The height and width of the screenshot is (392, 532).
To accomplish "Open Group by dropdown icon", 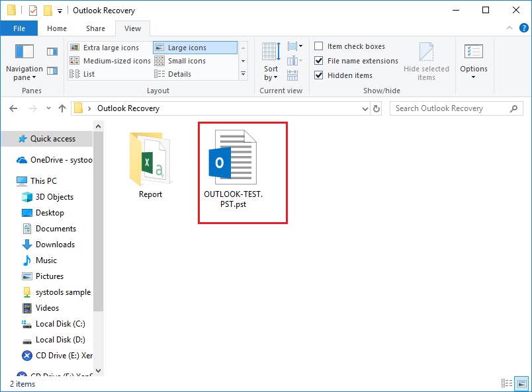I will point(295,46).
